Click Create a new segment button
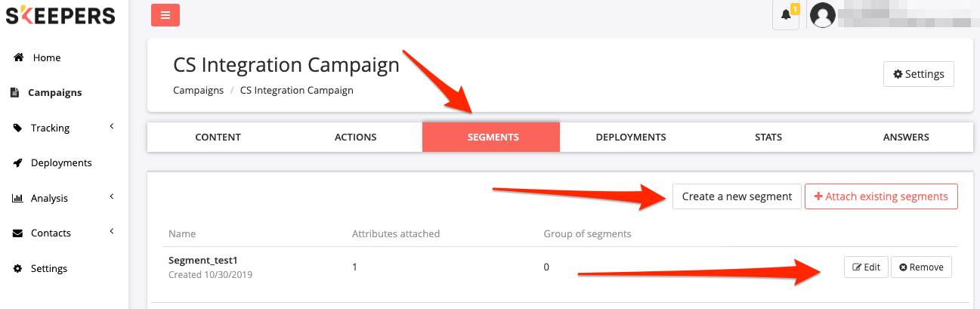980x309 pixels. 737,196
